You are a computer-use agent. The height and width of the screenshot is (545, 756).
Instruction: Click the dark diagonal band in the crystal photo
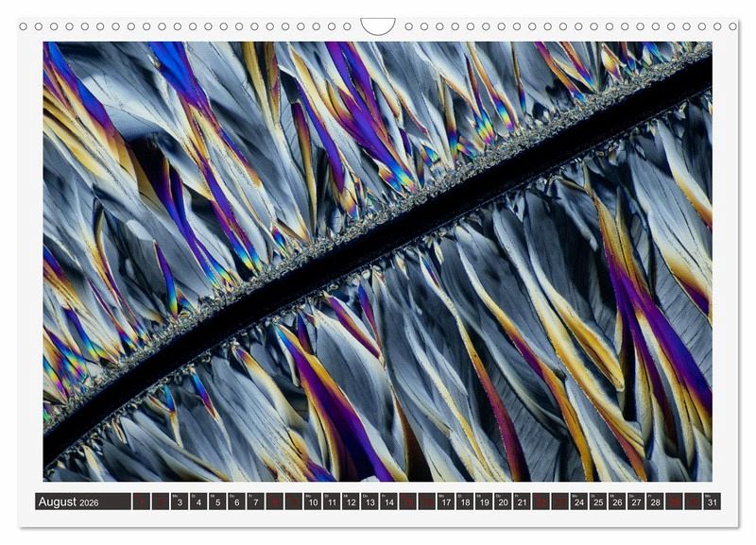[x=378, y=266]
